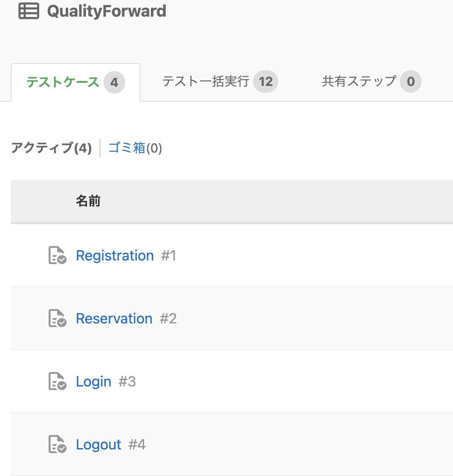
Task: Open the Registration test case
Action: [115, 256]
